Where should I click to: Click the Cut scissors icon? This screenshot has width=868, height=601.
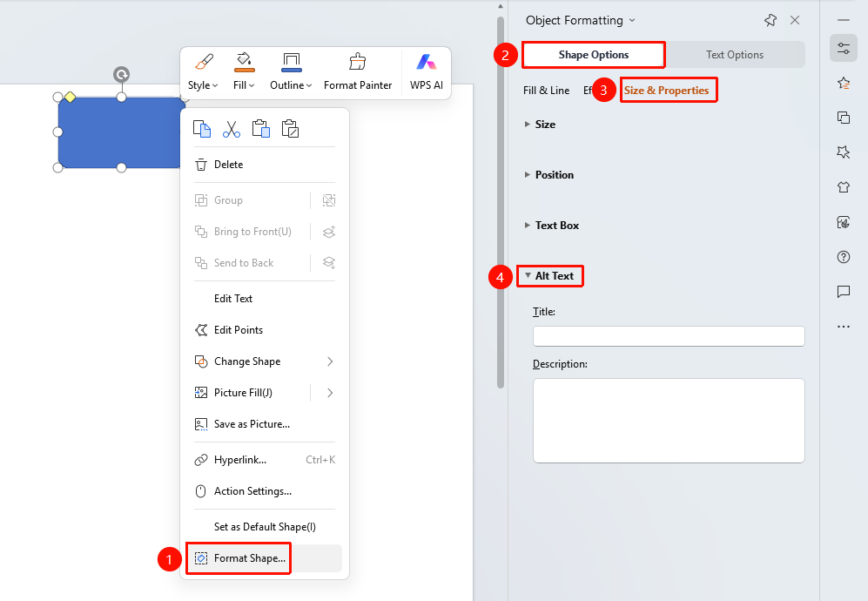pyautogui.click(x=232, y=129)
